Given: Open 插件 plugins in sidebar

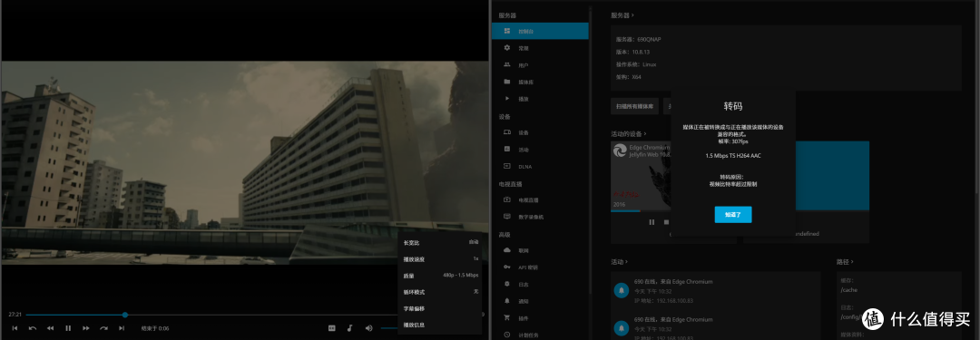Looking at the screenshot, I should [x=540, y=318].
